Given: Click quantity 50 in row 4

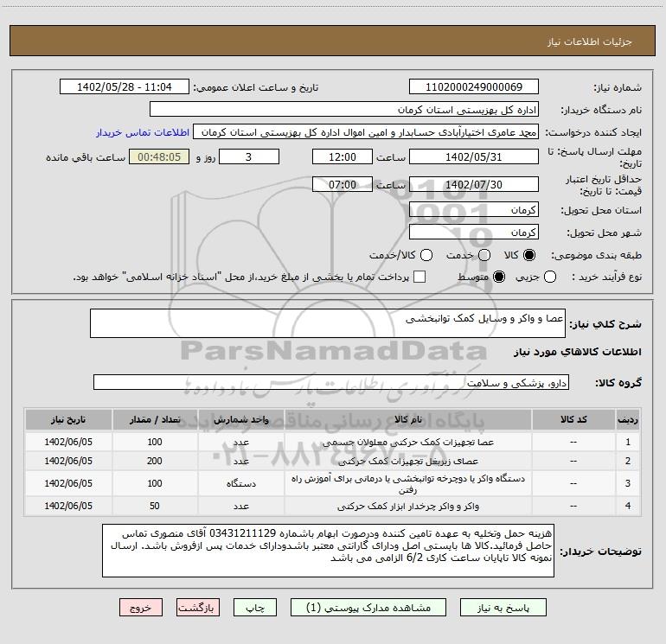Looking at the screenshot, I should [155, 506].
